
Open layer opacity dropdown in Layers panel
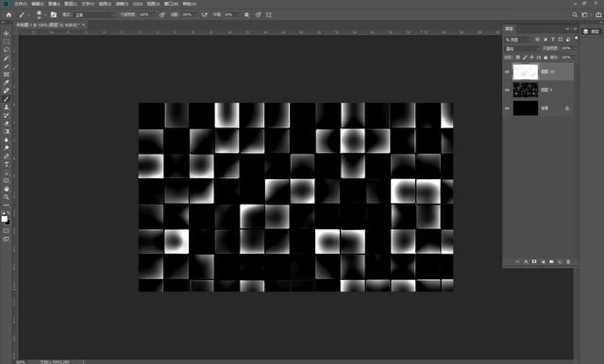coord(575,48)
